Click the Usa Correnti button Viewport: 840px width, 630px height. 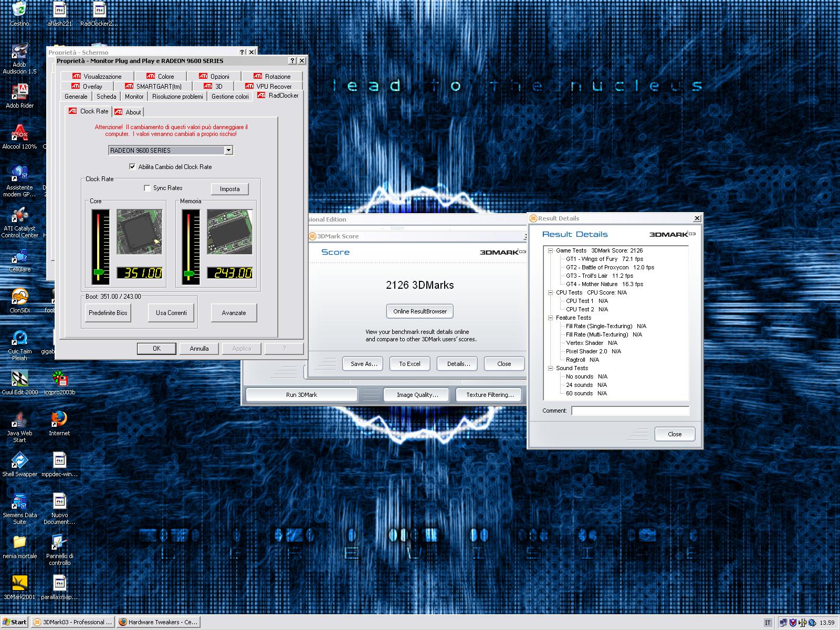point(171,313)
